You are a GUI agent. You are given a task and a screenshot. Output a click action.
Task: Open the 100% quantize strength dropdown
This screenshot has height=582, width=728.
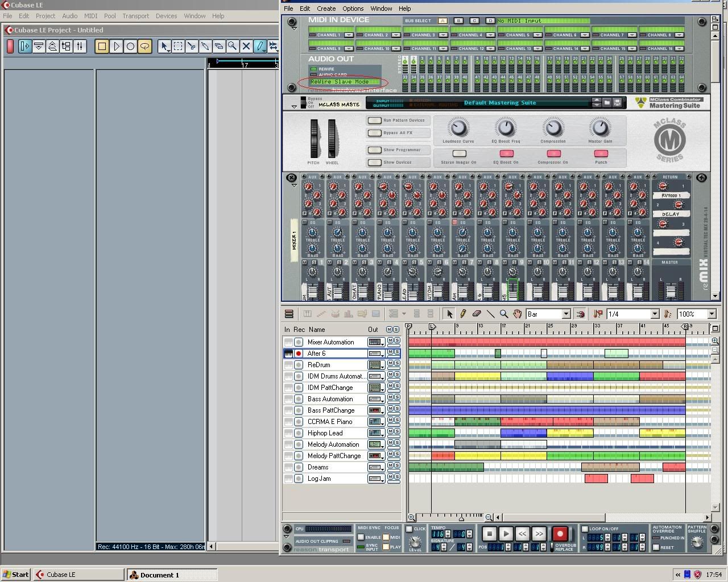pos(712,314)
